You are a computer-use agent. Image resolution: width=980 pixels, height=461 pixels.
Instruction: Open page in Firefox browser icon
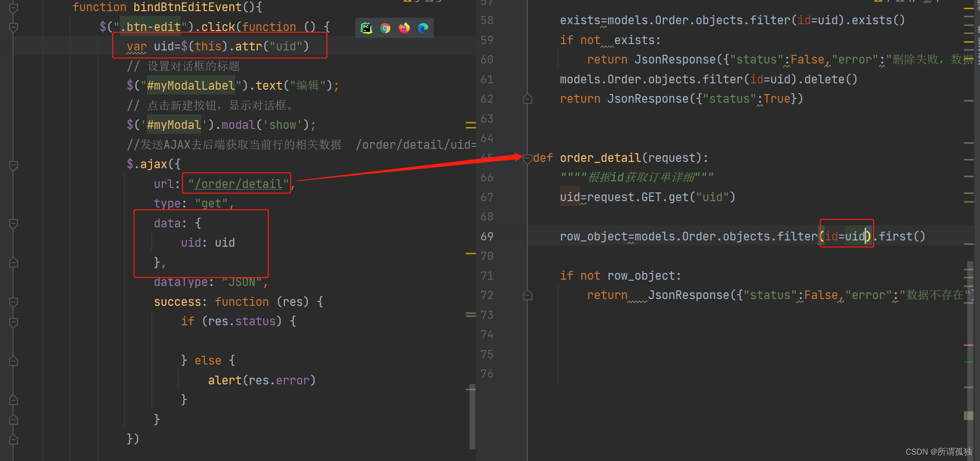tap(404, 28)
